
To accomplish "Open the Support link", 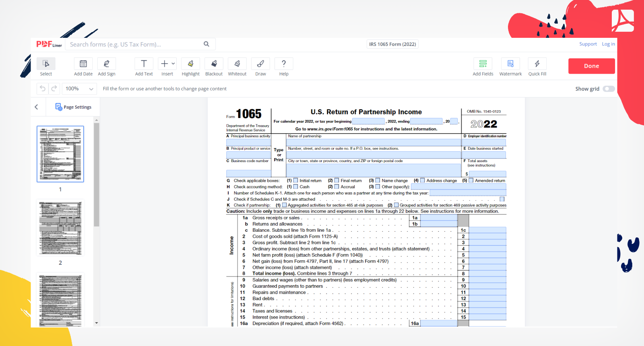I will coord(588,44).
